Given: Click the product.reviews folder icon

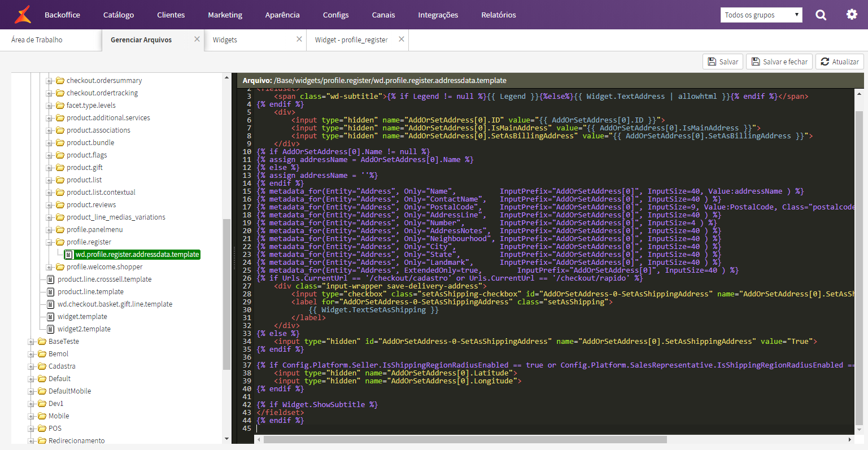Looking at the screenshot, I should pos(60,205).
